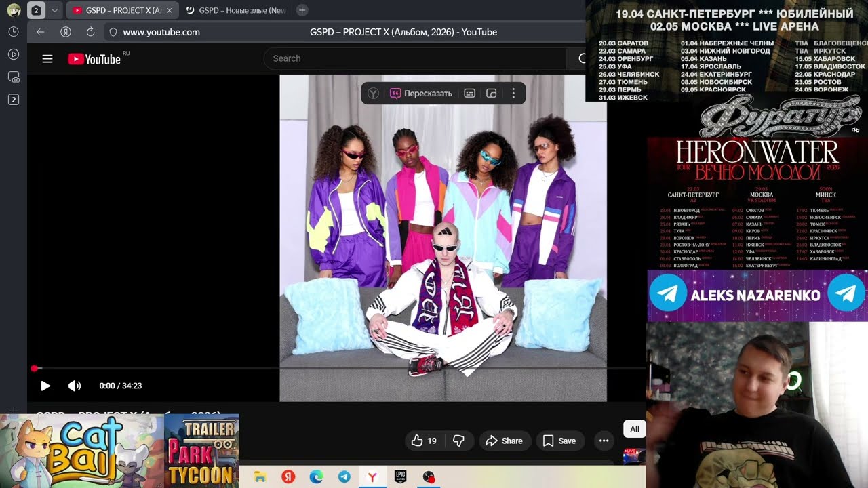Open Yandex Browser taskbar icon

tap(372, 477)
